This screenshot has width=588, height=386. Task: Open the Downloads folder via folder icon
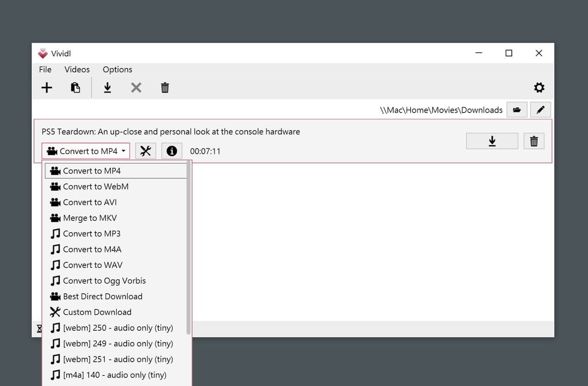point(517,110)
